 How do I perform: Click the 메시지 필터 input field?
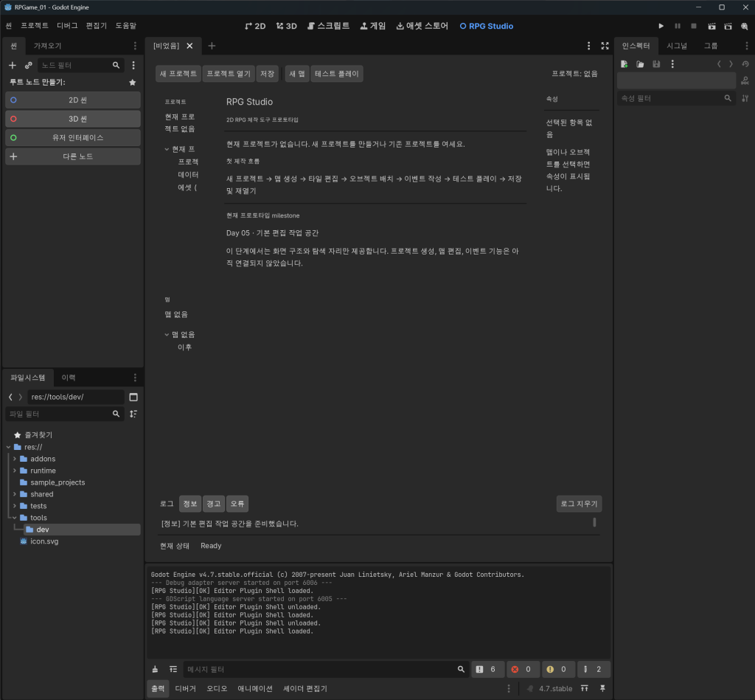[325, 669]
